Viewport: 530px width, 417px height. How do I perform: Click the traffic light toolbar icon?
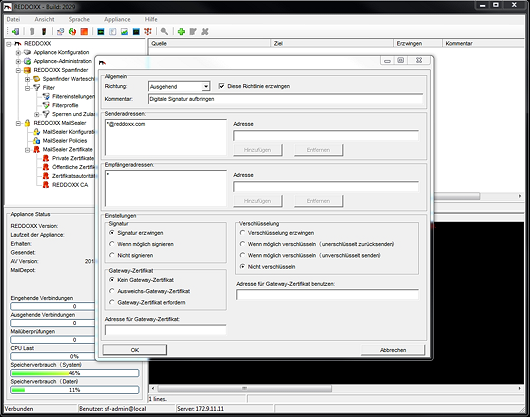(x=44, y=31)
